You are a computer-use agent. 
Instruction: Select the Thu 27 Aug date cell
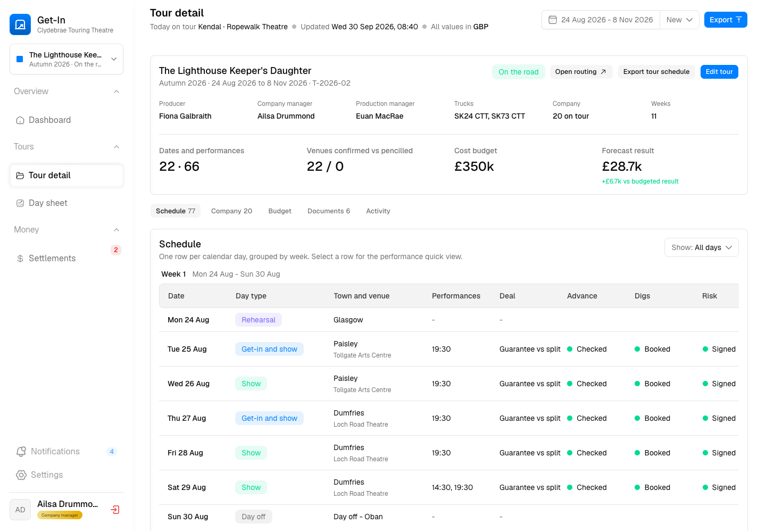[187, 418]
